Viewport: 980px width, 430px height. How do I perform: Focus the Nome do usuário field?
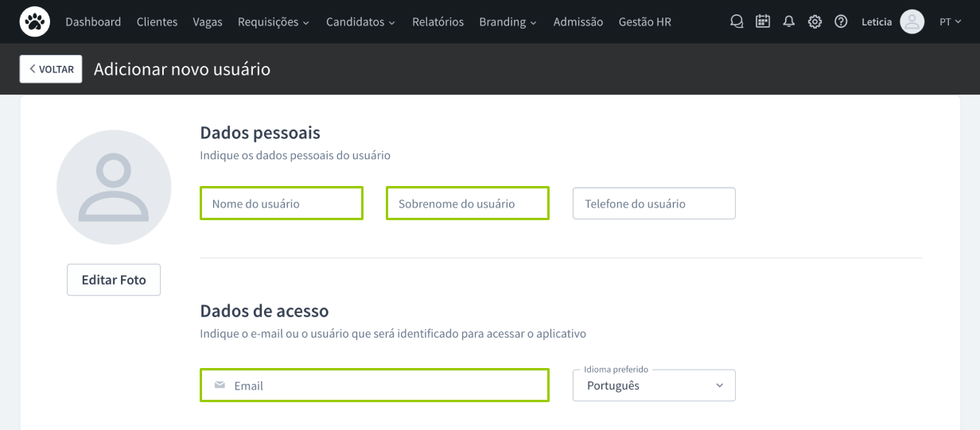(x=282, y=203)
